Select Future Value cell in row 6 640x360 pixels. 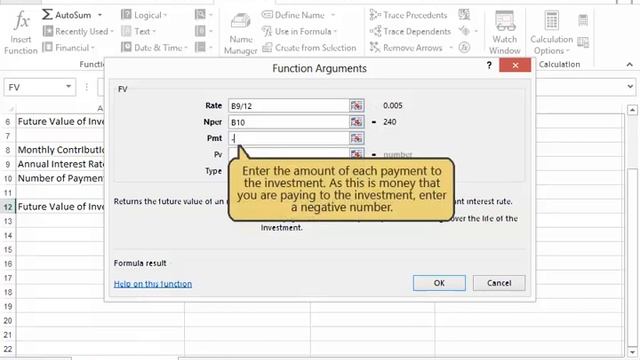(60, 122)
